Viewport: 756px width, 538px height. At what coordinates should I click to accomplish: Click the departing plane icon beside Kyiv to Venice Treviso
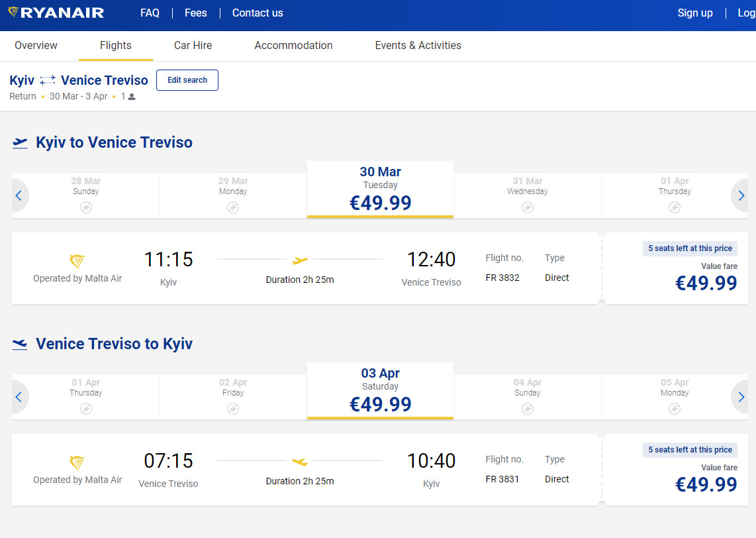20,143
